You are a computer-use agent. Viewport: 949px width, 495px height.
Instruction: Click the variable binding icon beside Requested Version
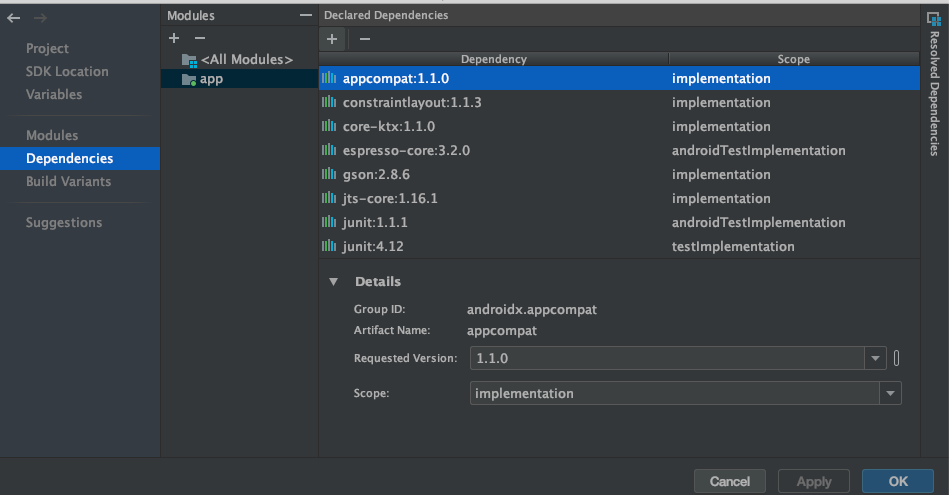[896, 358]
